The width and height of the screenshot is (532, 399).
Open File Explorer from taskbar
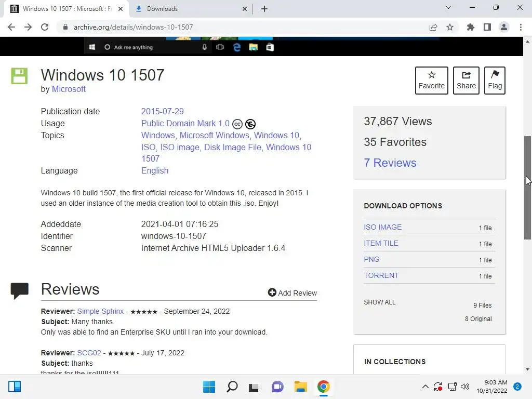coord(301,387)
